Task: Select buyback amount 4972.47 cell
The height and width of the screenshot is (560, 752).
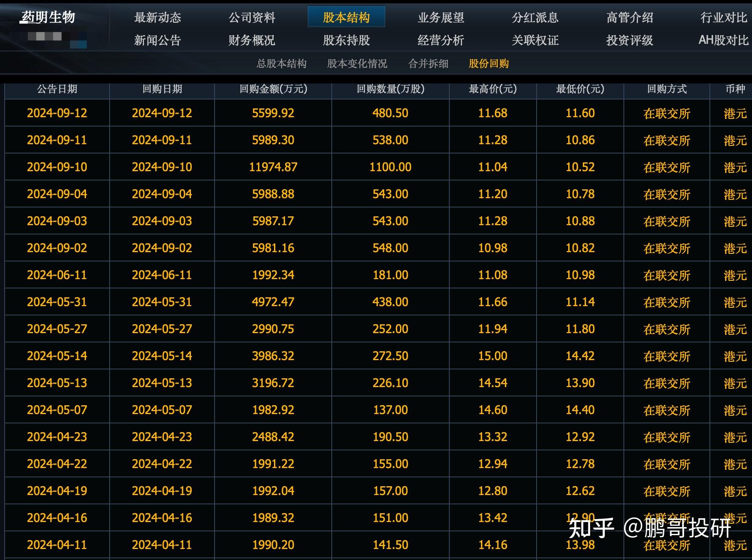Action: [x=273, y=302]
